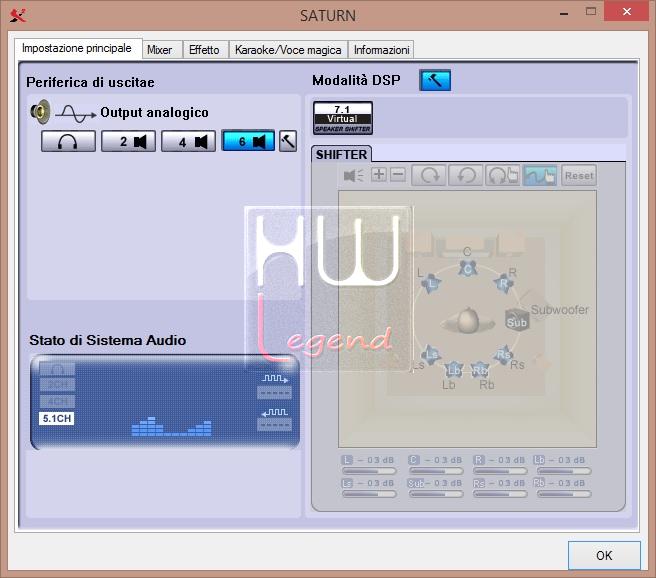Select the headphones output mode button

pos(68,141)
